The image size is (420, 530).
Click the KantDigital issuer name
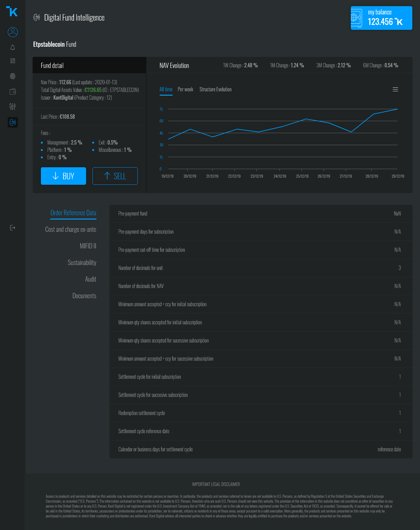point(63,98)
